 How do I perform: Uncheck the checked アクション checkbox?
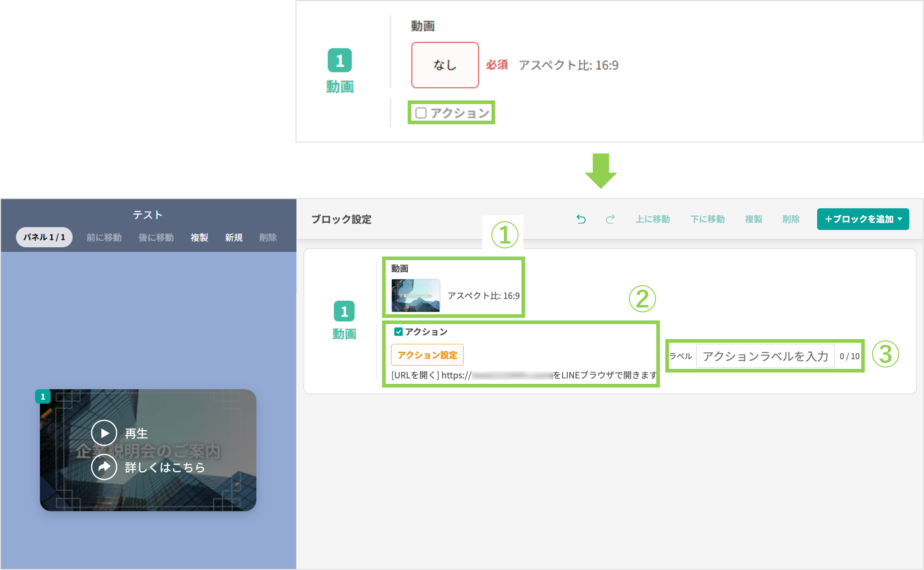pos(398,332)
